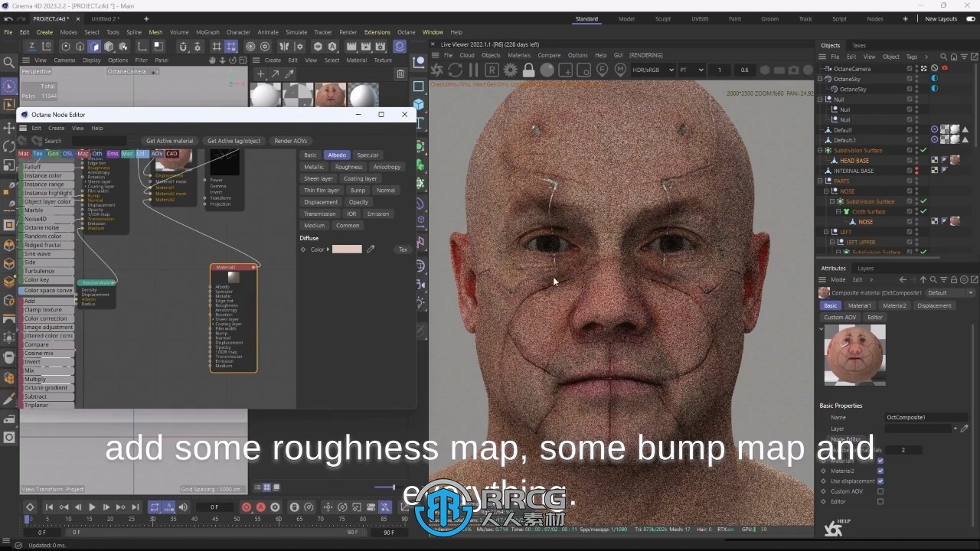Open the Displacement tab in Attributes
The height and width of the screenshot is (551, 980).
pyautogui.click(x=934, y=305)
